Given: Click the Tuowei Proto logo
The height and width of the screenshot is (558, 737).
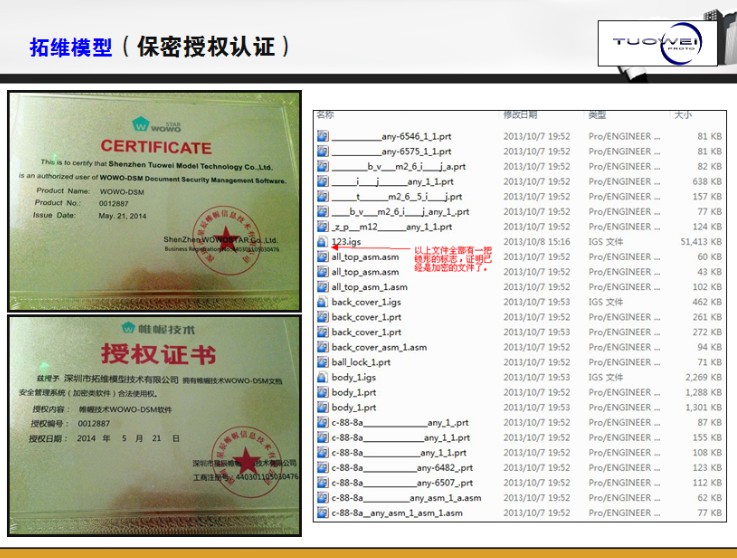Looking at the screenshot, I should click(658, 43).
